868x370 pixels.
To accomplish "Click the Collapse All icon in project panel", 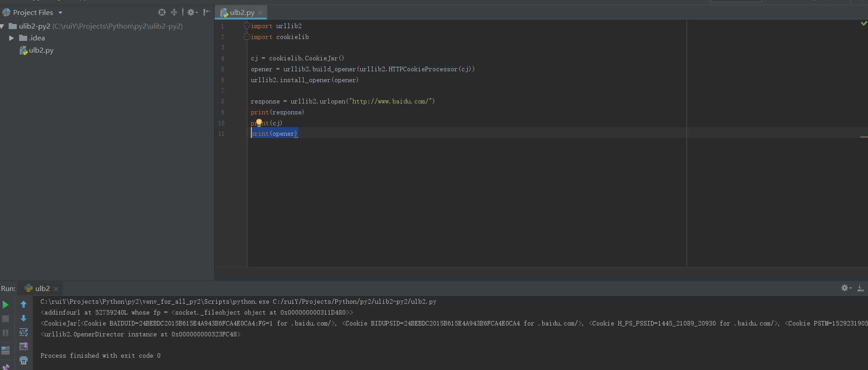I will (174, 12).
